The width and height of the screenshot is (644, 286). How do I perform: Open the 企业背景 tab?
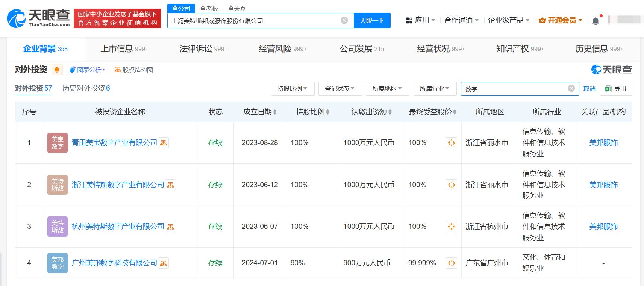45,49
